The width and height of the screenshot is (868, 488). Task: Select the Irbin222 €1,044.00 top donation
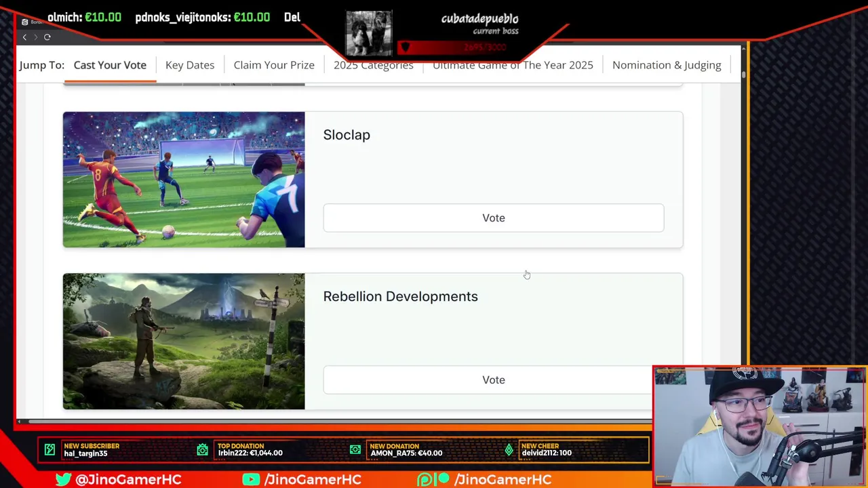point(250,453)
